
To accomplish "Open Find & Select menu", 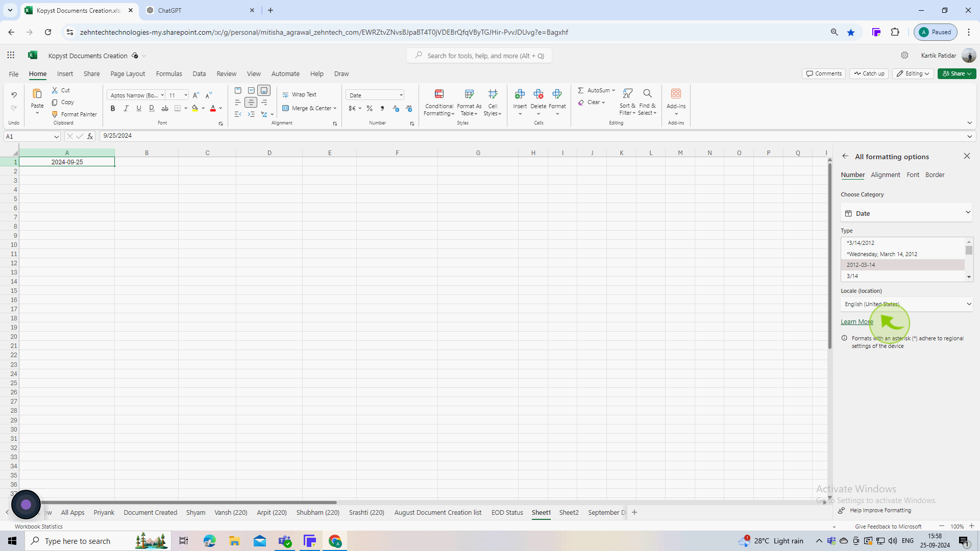I will point(647,102).
